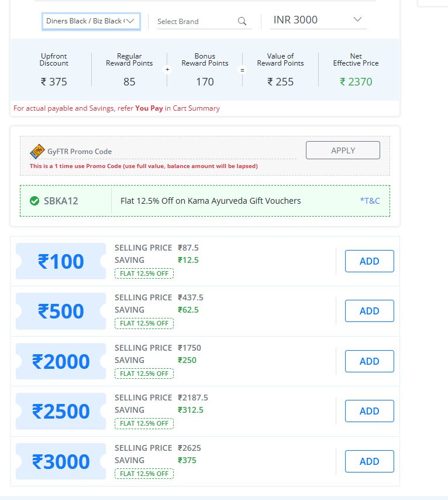Add the ₹500 voucher to cart
Viewport: 448px width, 500px height.
pos(369,311)
